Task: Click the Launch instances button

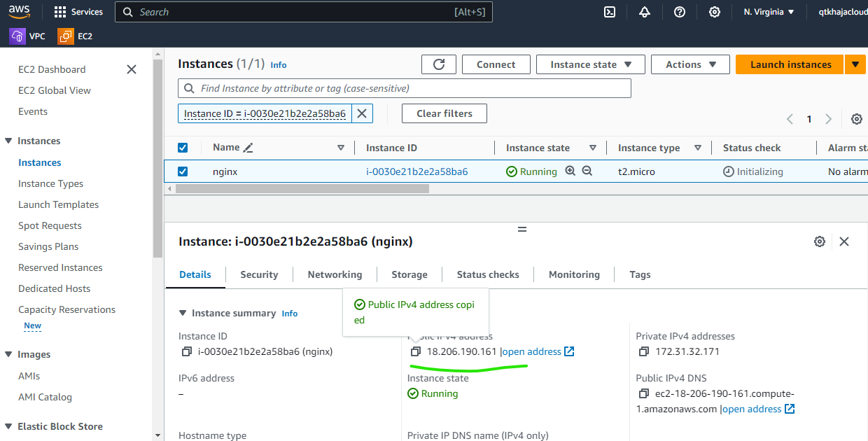Action: [790, 64]
